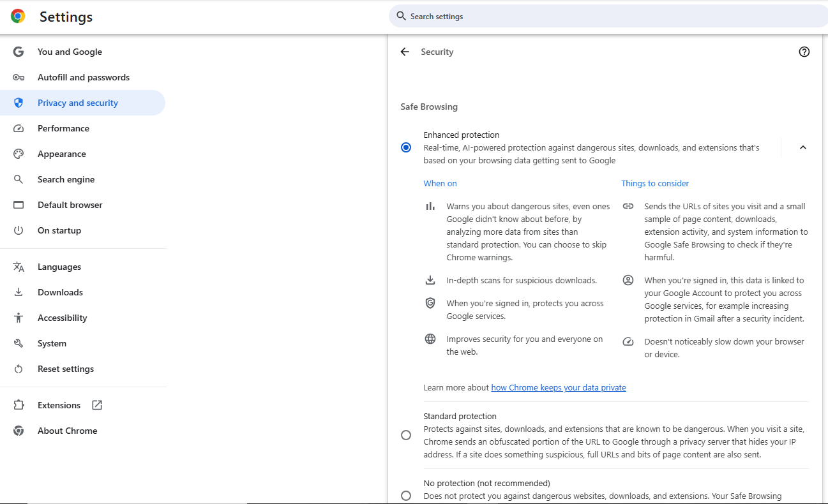This screenshot has height=504, width=828.
Task: Click the Safe Browsing section heading
Action: coord(429,107)
